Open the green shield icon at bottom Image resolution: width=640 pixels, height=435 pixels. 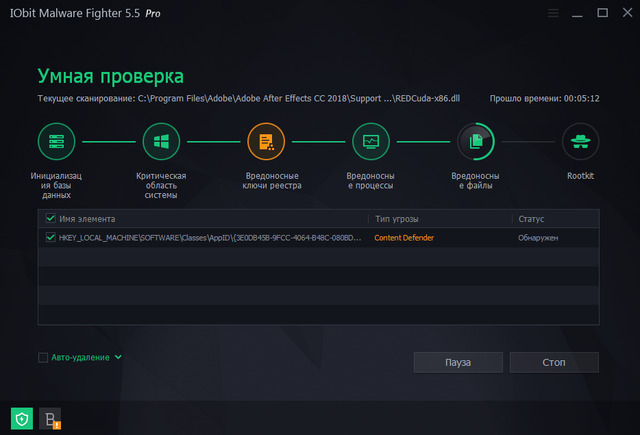coord(22,418)
